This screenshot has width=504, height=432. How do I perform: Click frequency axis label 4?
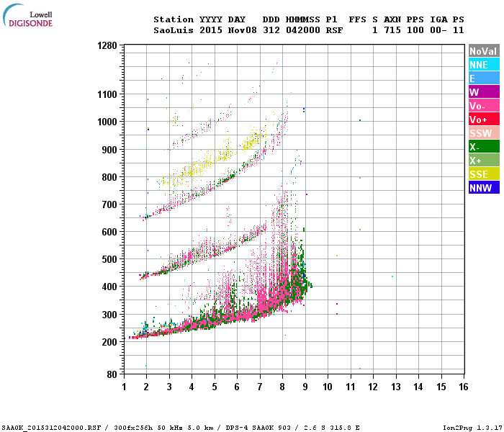click(192, 387)
